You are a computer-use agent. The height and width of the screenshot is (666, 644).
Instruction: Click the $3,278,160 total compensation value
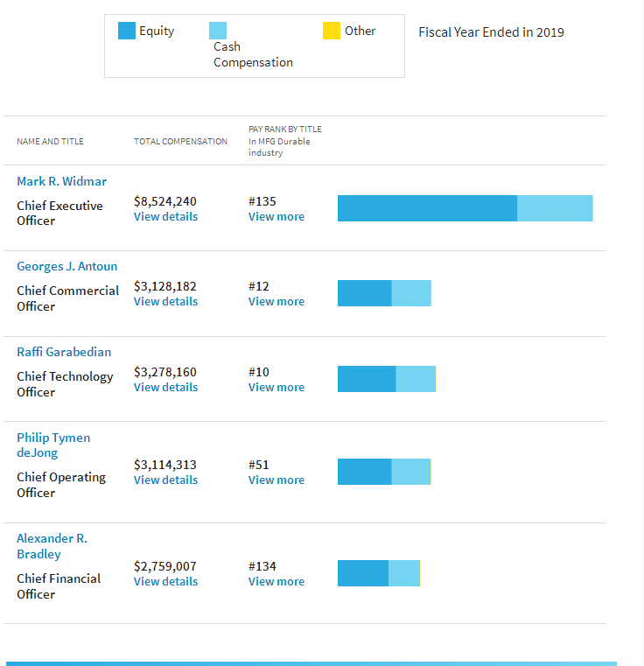(165, 372)
